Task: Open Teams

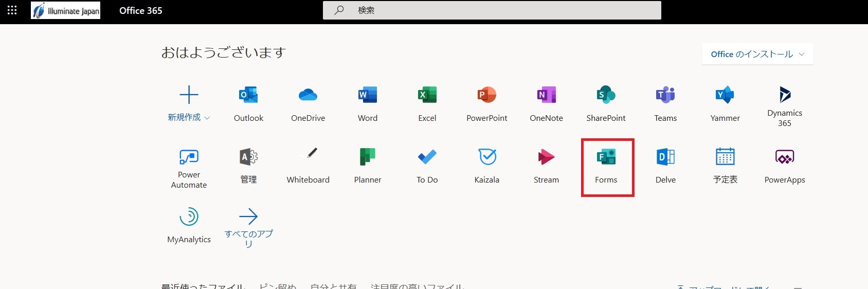Action: [665, 104]
